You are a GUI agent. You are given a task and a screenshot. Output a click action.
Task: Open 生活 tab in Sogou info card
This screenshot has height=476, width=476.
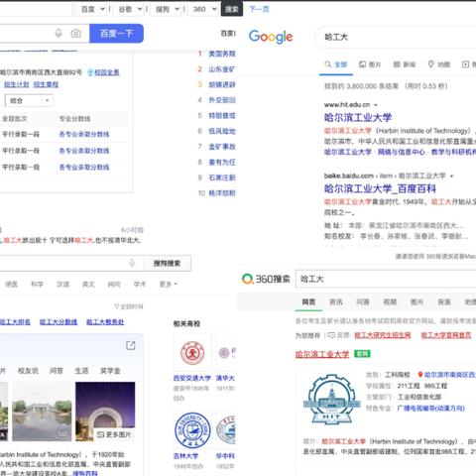coord(81,371)
